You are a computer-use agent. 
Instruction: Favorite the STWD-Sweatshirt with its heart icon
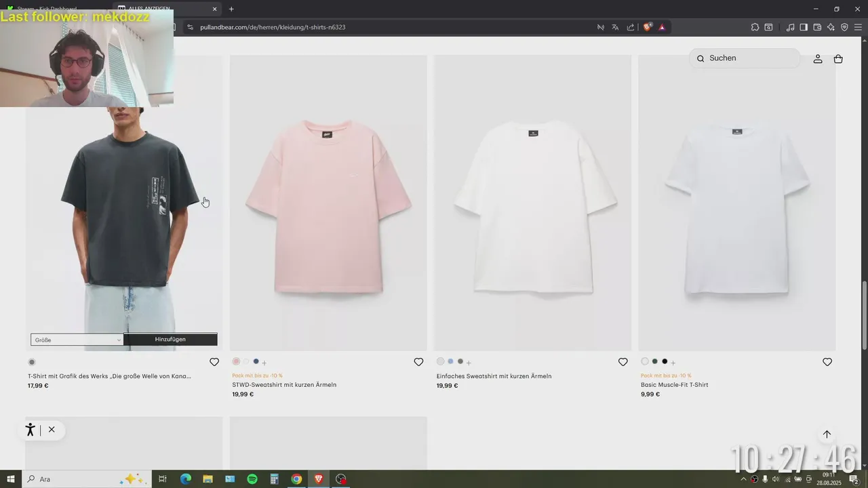click(x=418, y=362)
